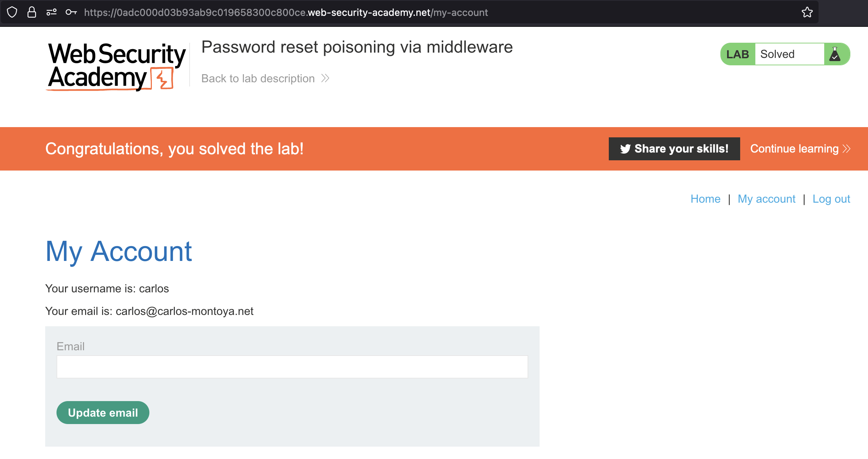Click the Web Security Academy logo
868x459 pixels.
tap(117, 66)
